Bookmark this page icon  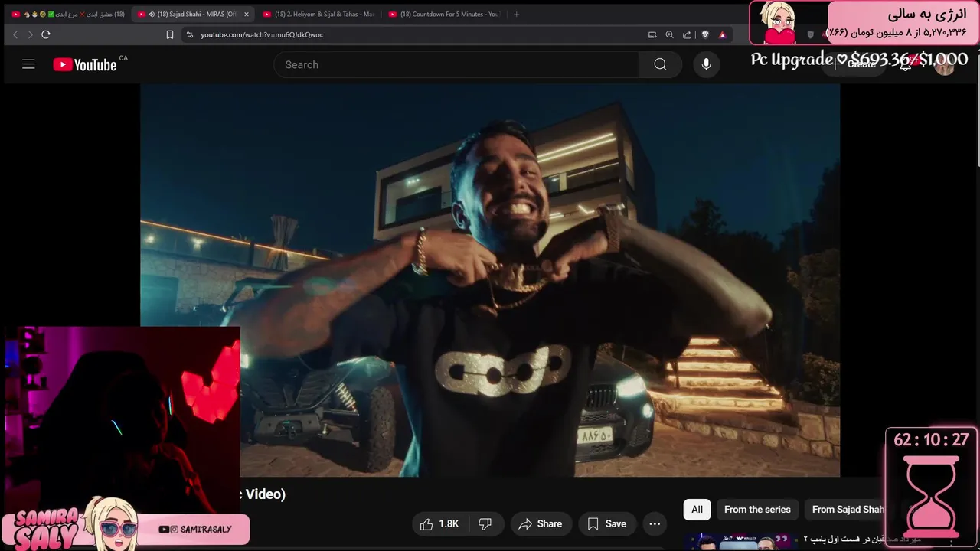[x=170, y=34]
